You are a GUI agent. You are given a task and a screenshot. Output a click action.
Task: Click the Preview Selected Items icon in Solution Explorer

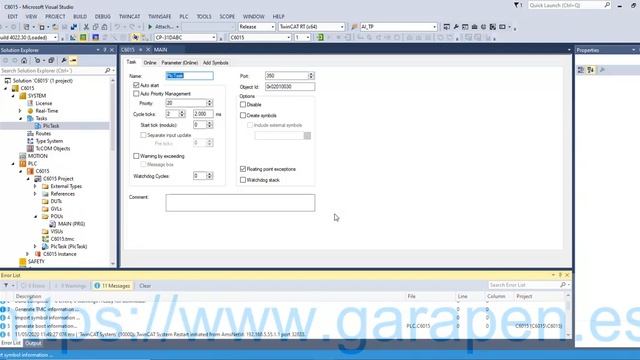pyautogui.click(x=73, y=60)
